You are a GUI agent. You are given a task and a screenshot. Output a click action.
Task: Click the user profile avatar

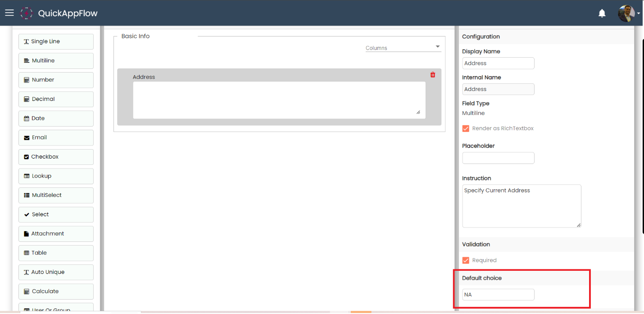click(x=626, y=14)
